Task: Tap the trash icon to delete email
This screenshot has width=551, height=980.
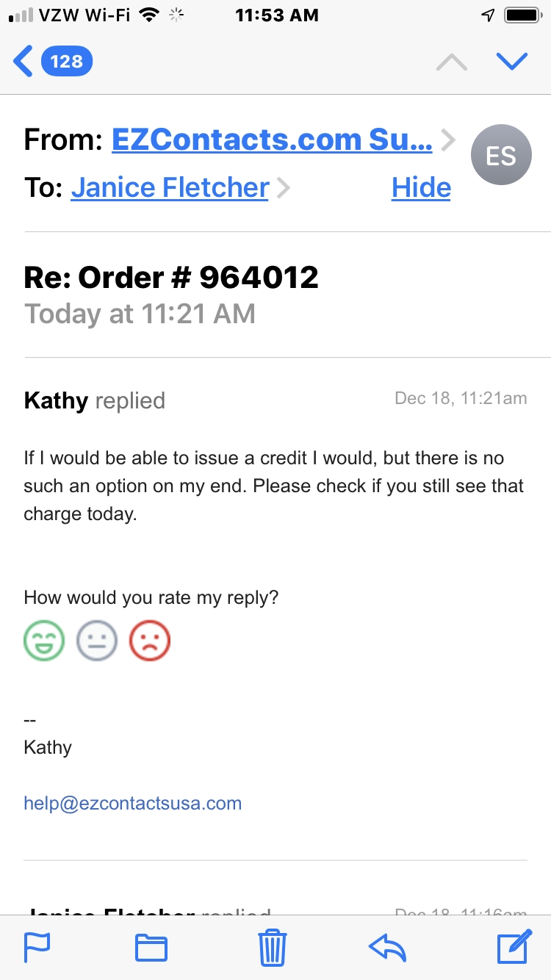Action: (x=272, y=947)
